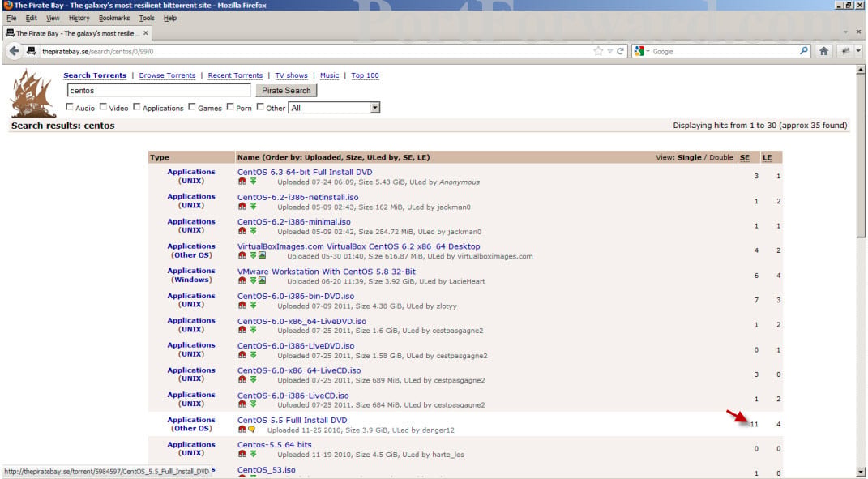Click picture icon on VMware Workstation row
This screenshot has height=479, width=868.
pos(263,280)
